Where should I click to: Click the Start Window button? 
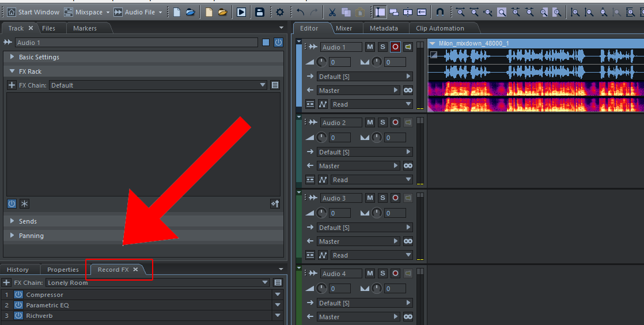point(33,12)
